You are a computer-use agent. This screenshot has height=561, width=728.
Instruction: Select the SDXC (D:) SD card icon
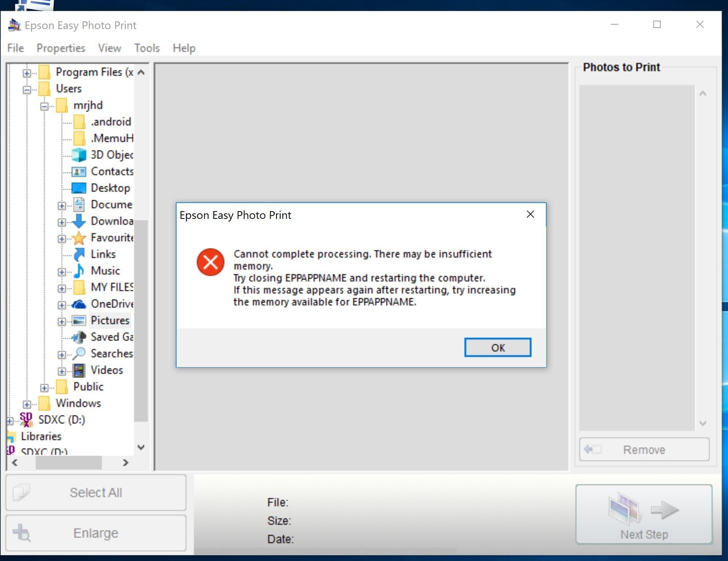click(x=26, y=419)
